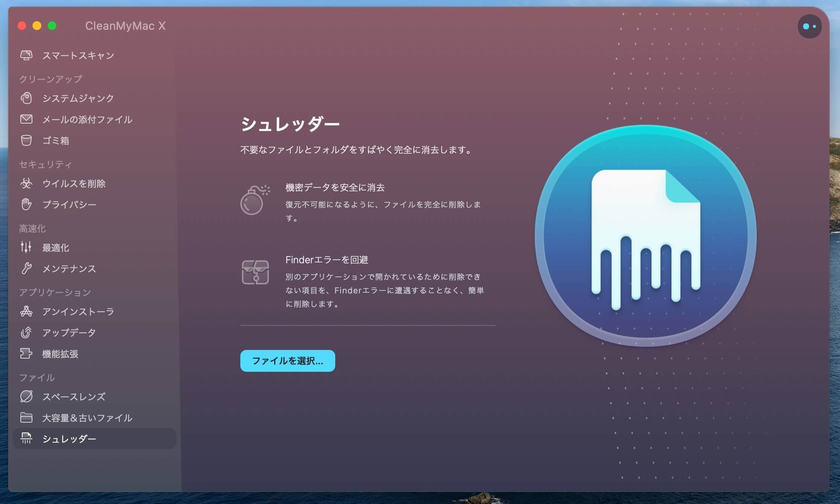Open the ゴミ箱 cleanup module

pyautogui.click(x=26, y=140)
